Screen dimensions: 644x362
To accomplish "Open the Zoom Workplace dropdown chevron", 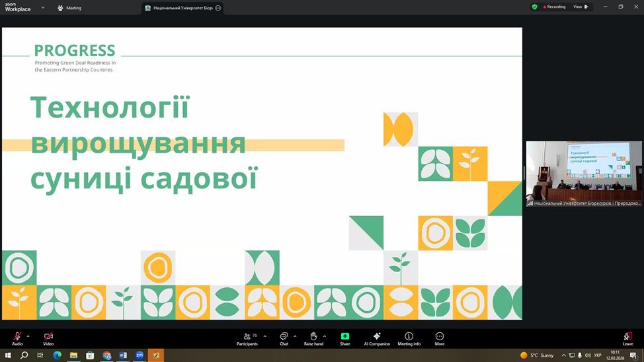I will click(x=43, y=7).
